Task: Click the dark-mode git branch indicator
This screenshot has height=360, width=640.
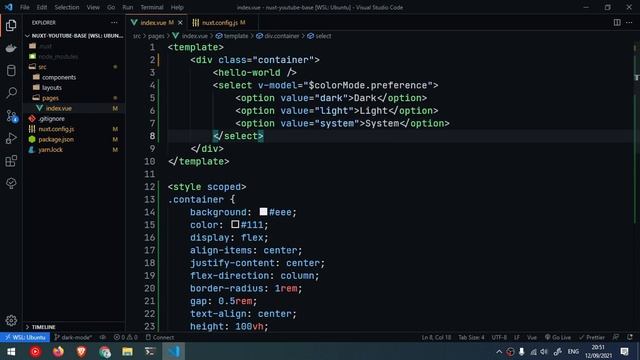Action: click(73, 338)
